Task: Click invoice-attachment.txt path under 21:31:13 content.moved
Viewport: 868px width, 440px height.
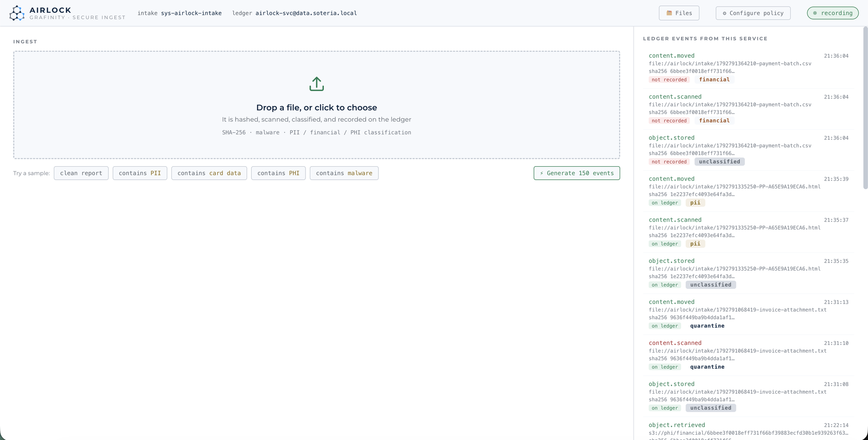Action: pyautogui.click(x=738, y=310)
